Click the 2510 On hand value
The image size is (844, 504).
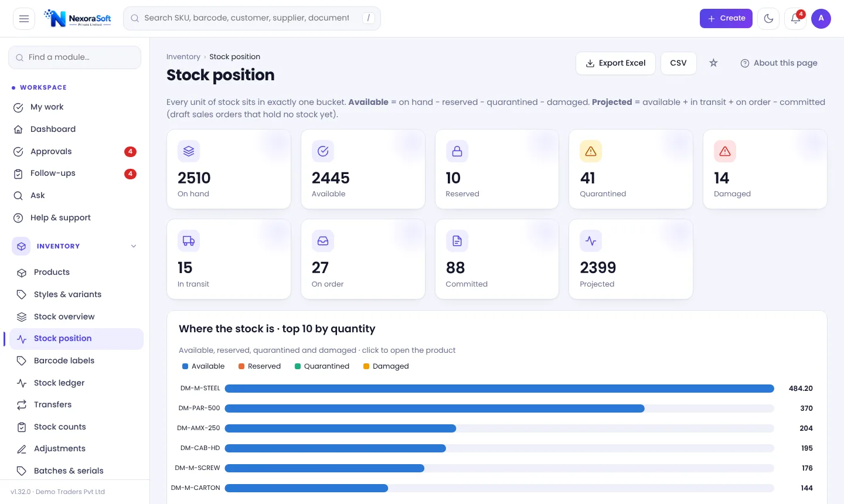pyautogui.click(x=194, y=178)
